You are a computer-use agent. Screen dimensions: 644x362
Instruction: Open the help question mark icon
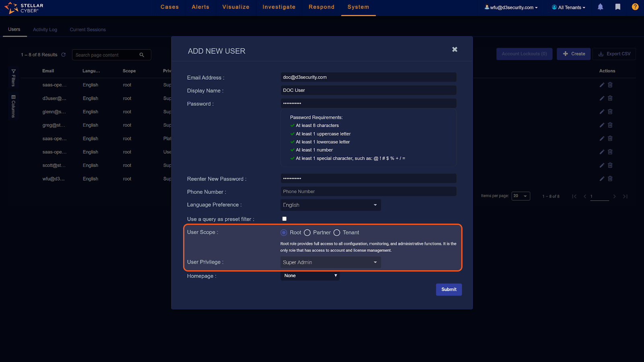point(635,7)
